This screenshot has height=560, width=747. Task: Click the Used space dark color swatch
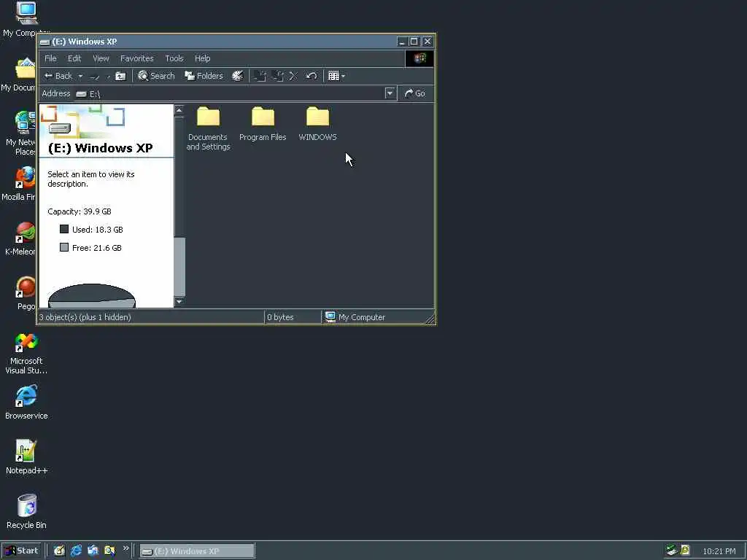click(64, 229)
